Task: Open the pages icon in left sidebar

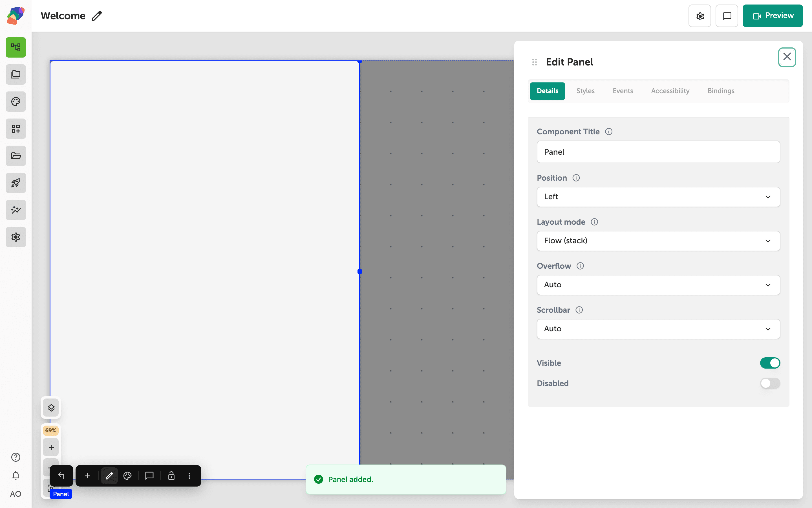Action: coord(16,75)
